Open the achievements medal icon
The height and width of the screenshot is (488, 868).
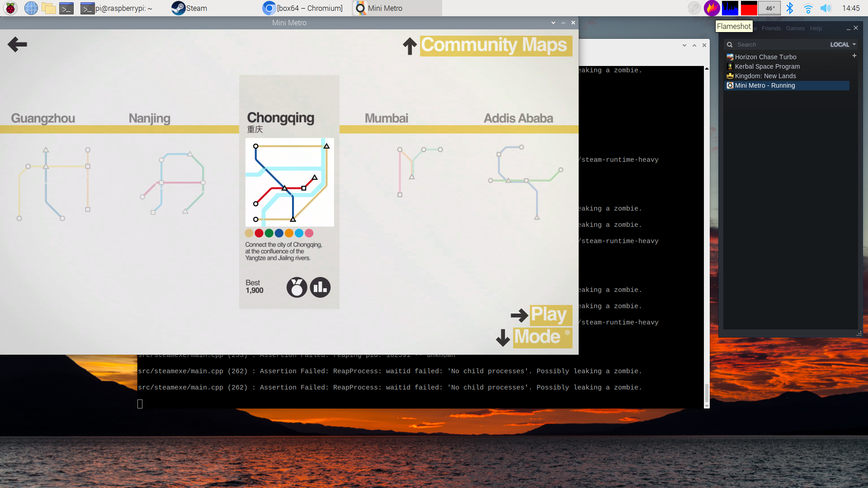(x=297, y=287)
